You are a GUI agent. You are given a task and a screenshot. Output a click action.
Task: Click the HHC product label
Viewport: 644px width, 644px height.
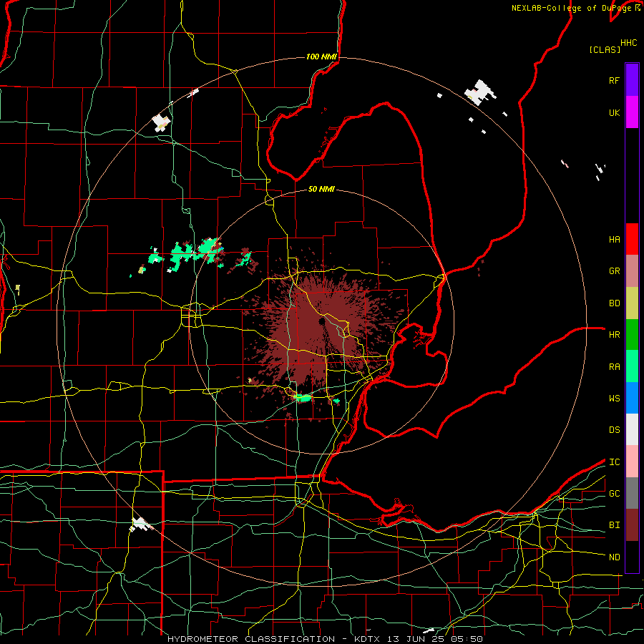(x=629, y=43)
